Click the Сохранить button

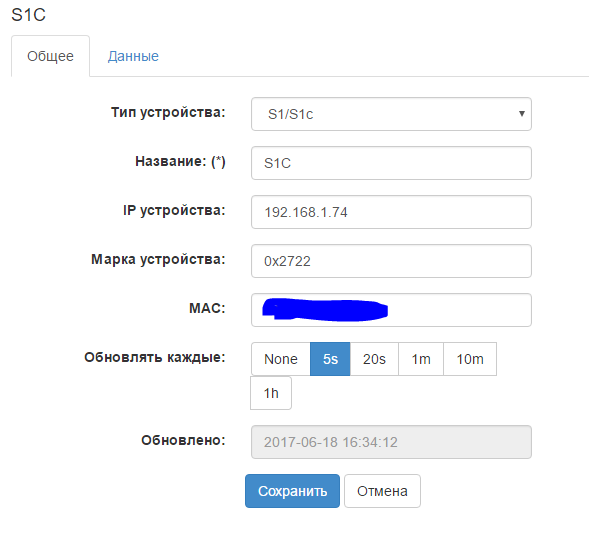click(x=292, y=491)
